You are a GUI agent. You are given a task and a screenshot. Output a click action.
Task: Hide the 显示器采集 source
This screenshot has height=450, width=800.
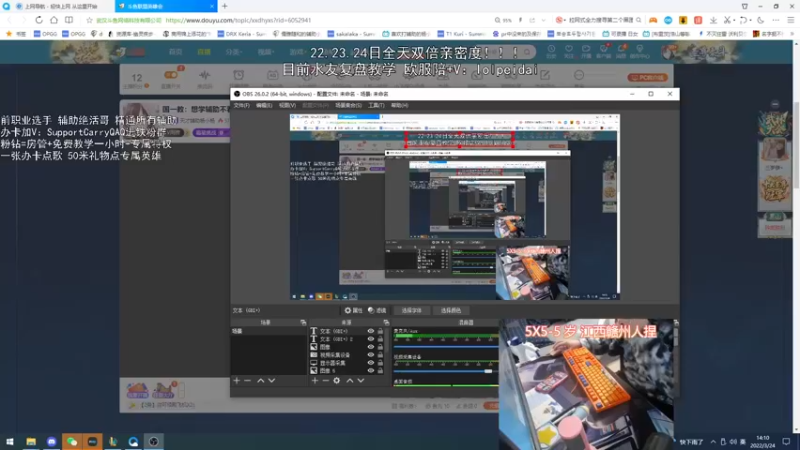[x=371, y=363]
